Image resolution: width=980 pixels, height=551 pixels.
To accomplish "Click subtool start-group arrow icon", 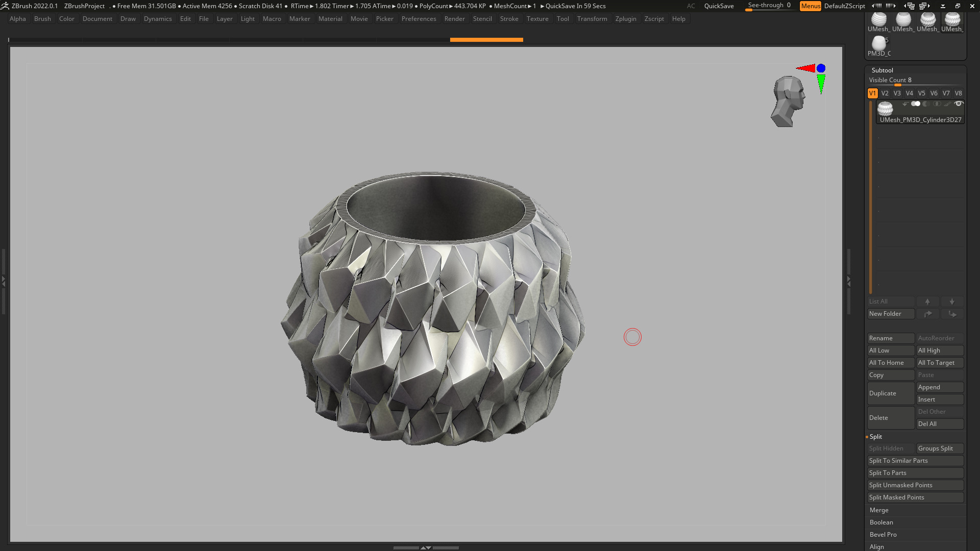I will [x=905, y=104].
